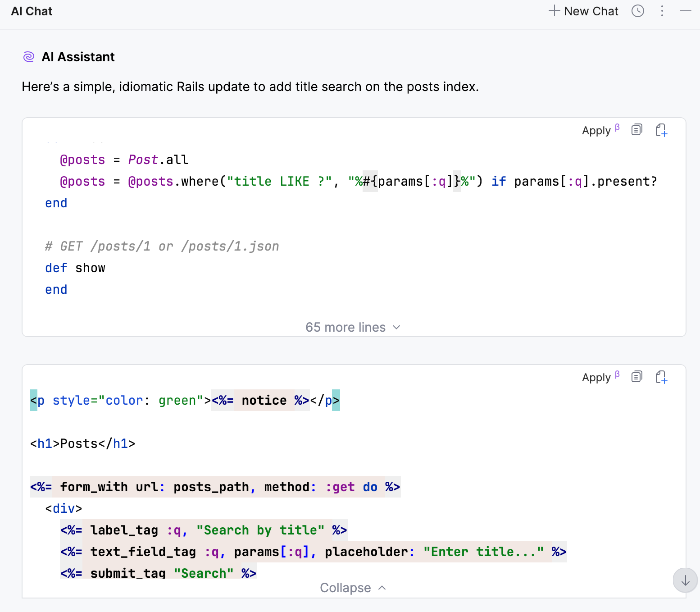700x612 pixels.
Task: Click the plus icon beside New Chat
Action: click(x=554, y=11)
